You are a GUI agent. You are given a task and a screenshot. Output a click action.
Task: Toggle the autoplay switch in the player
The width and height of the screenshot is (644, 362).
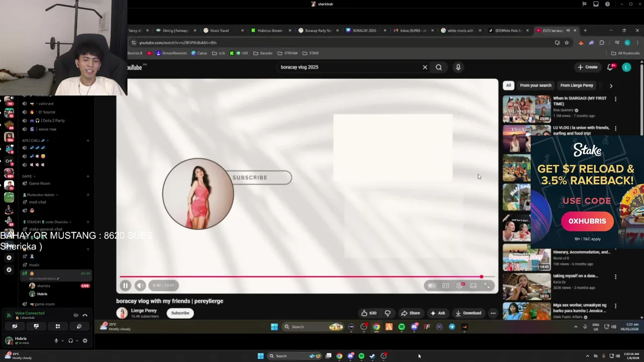(431, 286)
